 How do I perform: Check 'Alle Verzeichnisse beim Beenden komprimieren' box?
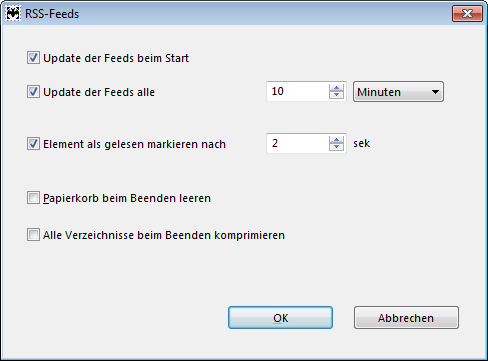[33, 235]
